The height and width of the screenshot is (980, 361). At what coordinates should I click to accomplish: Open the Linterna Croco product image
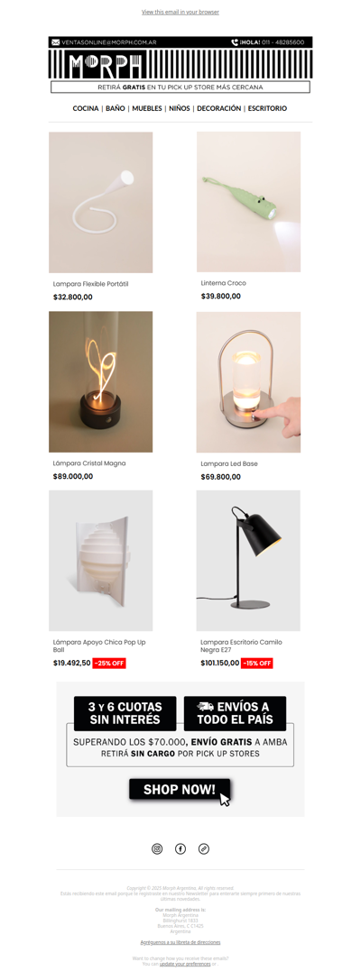[248, 202]
